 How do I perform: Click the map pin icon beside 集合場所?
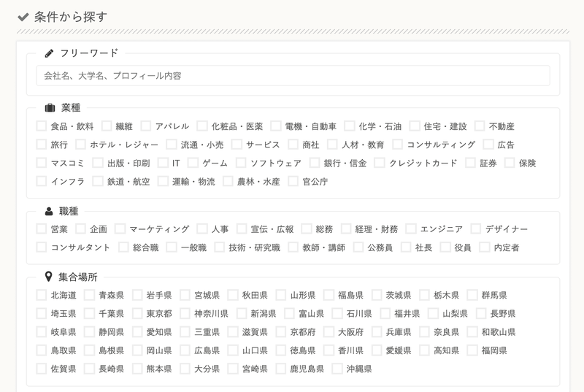(x=48, y=277)
